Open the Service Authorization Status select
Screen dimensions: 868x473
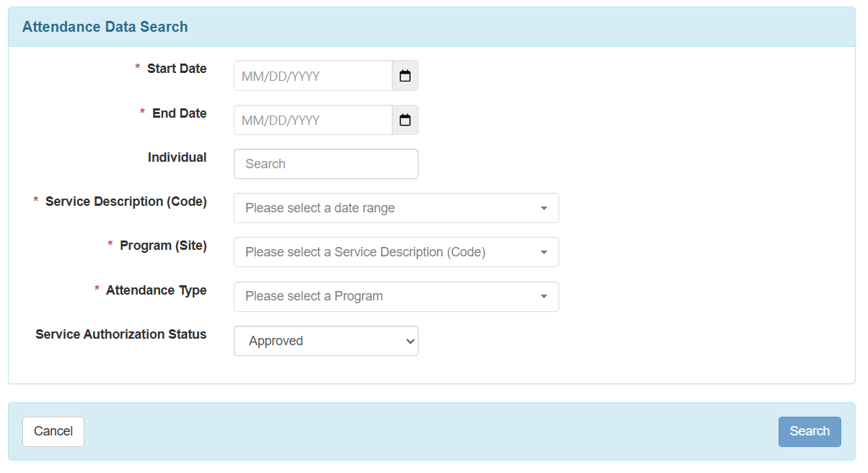coord(326,341)
